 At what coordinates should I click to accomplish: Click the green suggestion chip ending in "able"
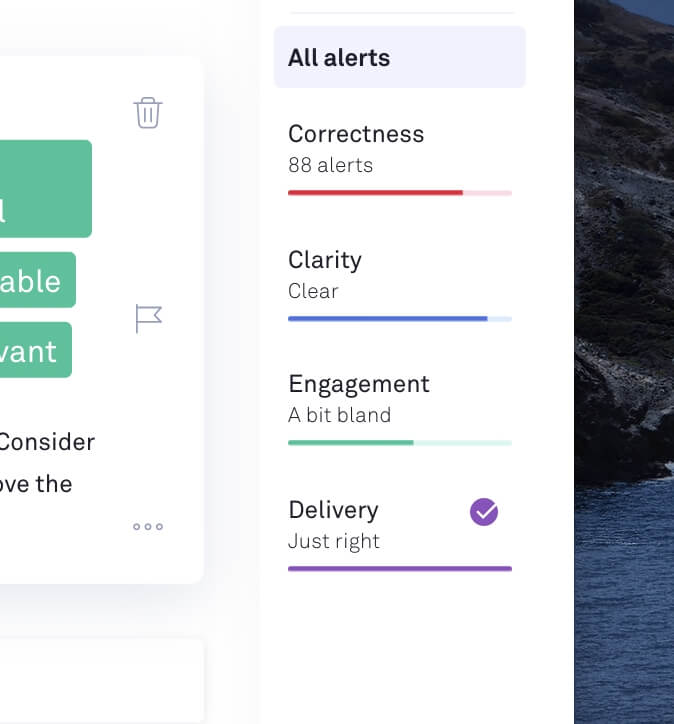pos(36,280)
